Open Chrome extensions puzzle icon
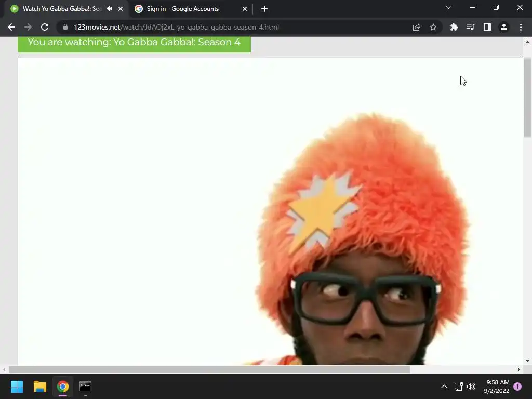This screenshot has height=399, width=532. [x=454, y=27]
